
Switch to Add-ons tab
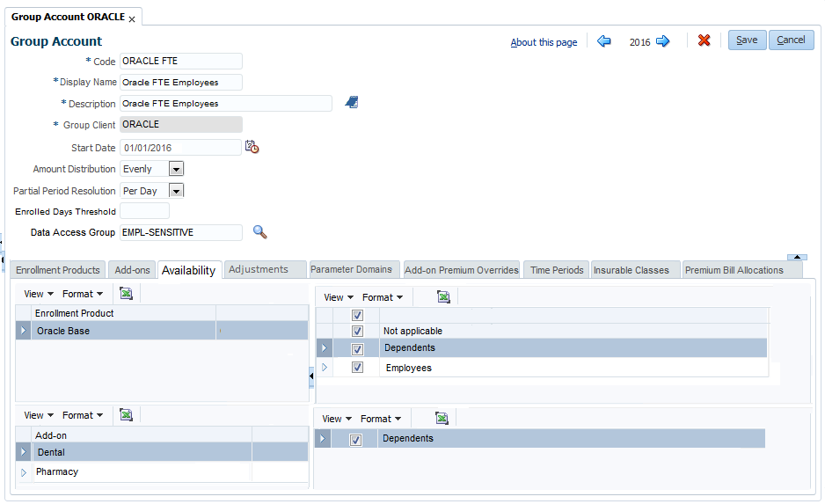[x=132, y=270]
